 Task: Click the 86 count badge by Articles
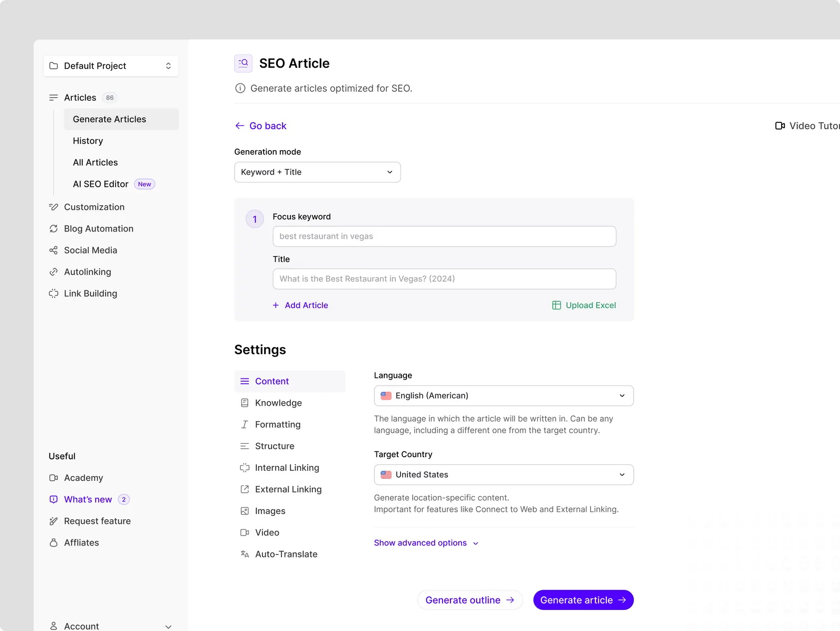click(x=110, y=98)
